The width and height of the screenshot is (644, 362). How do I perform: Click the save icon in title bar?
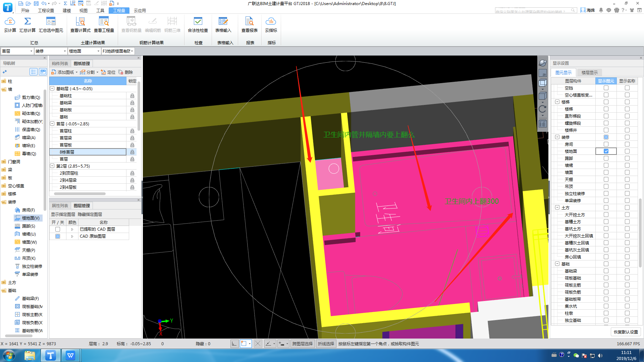[36, 3]
